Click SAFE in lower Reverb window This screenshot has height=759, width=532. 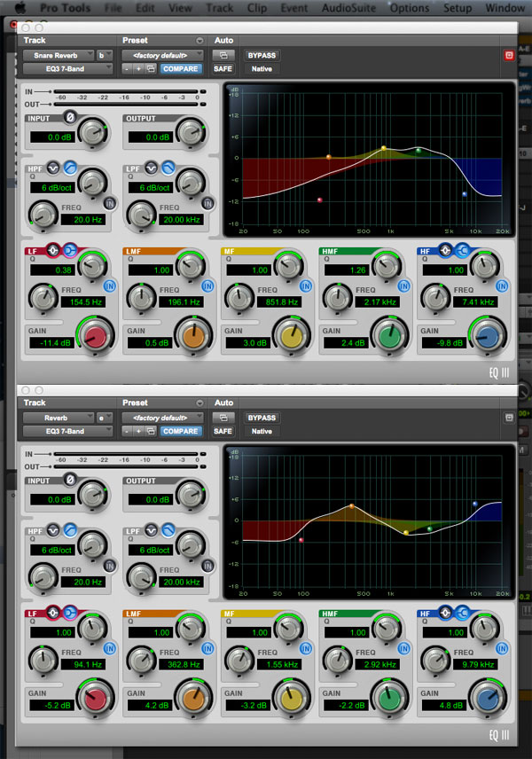(x=223, y=431)
